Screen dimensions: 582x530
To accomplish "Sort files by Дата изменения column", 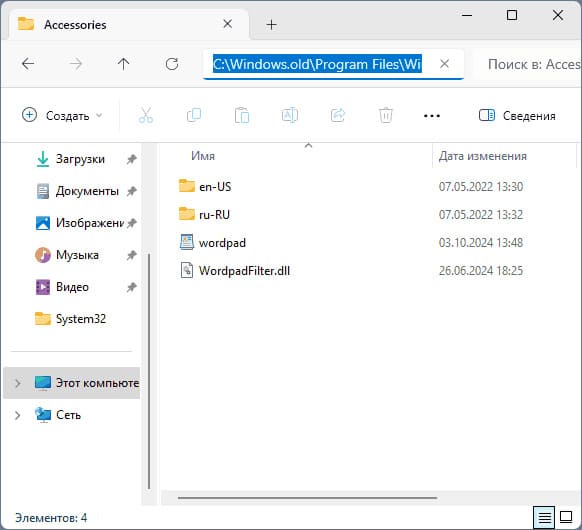I will coord(483,156).
